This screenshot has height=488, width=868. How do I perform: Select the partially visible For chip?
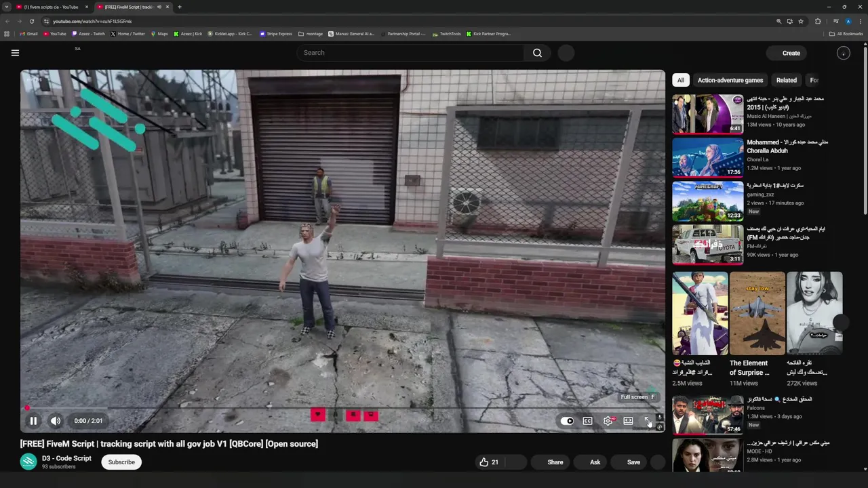pyautogui.click(x=814, y=80)
